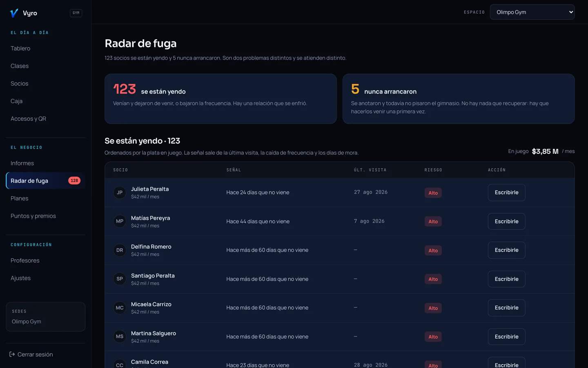588x368 pixels.
Task: Click Escribirle for Matías Pereyra
Action: 506,221
